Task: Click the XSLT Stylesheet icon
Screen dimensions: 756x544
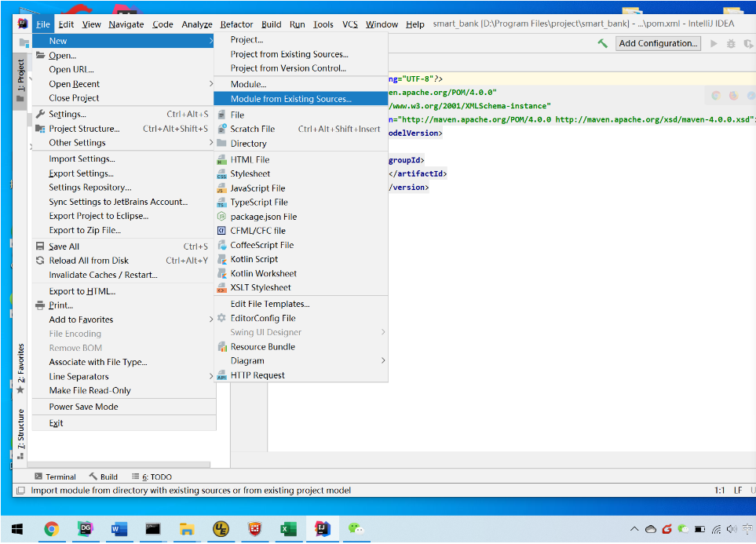Action: pyautogui.click(x=222, y=287)
